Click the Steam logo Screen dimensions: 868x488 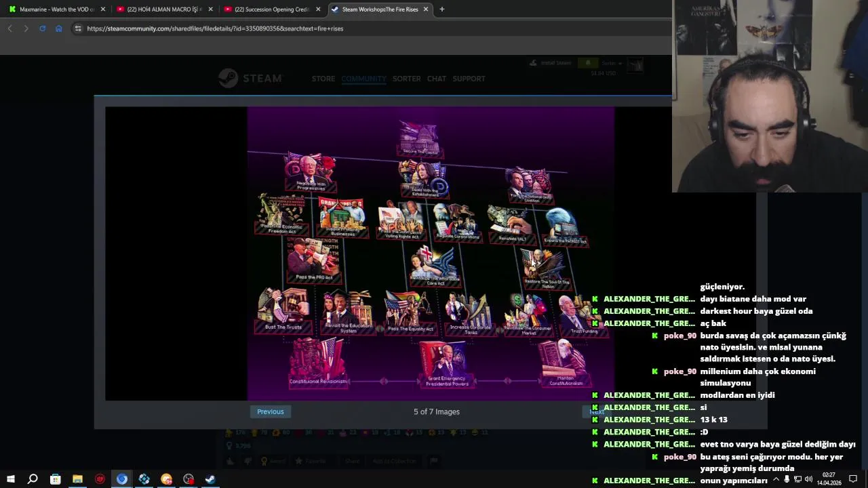(250, 79)
